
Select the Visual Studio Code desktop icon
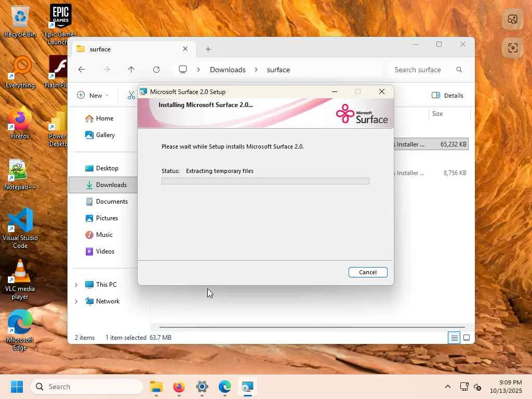pyautogui.click(x=20, y=229)
